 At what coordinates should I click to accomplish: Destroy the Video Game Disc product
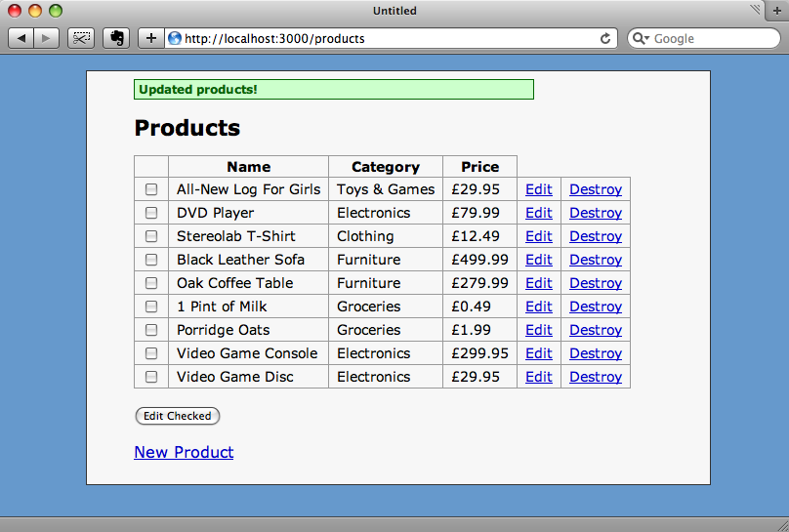[x=596, y=377]
